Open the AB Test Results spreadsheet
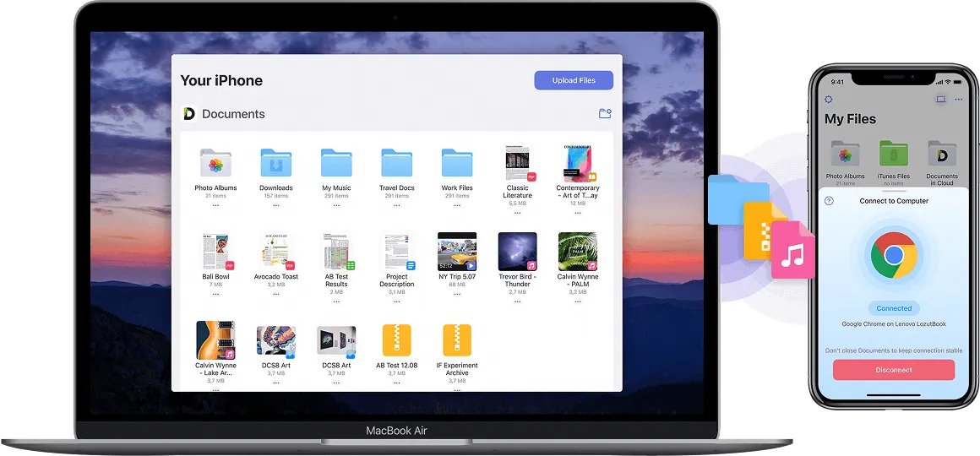 click(x=337, y=252)
